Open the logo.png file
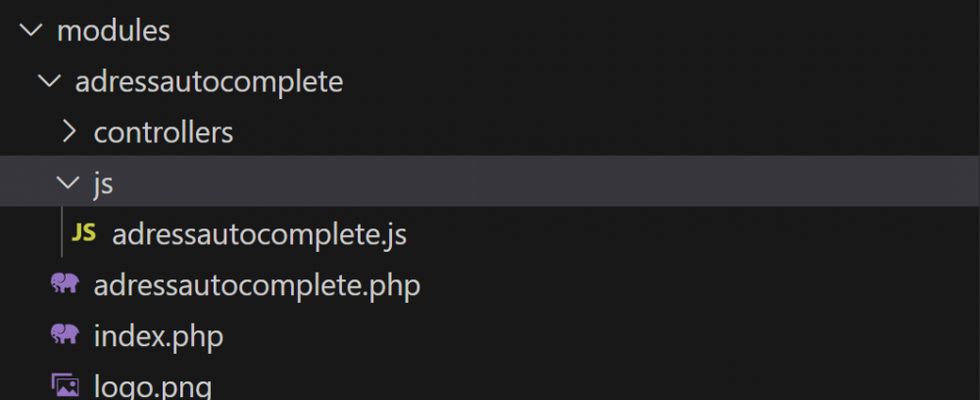 (152, 385)
